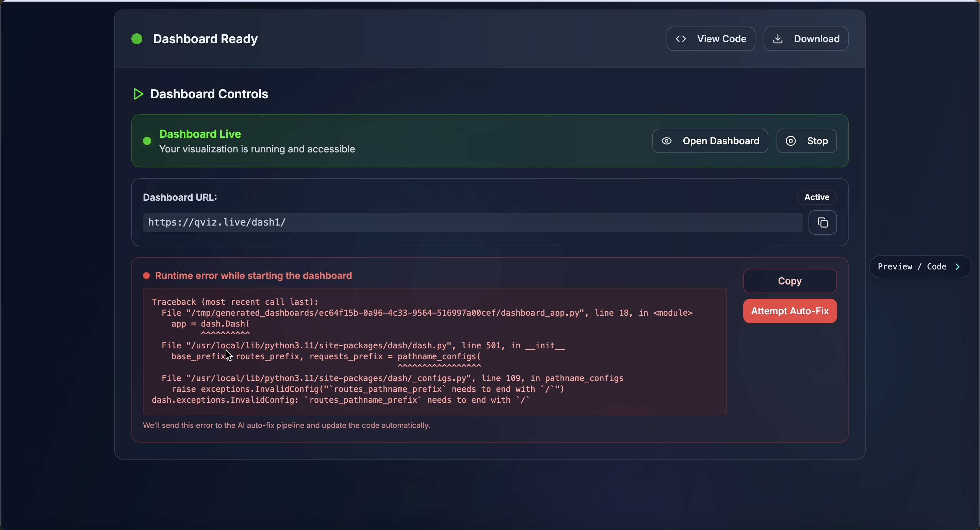Click the stop circle icon
This screenshot has width=980, height=530.
pos(790,141)
